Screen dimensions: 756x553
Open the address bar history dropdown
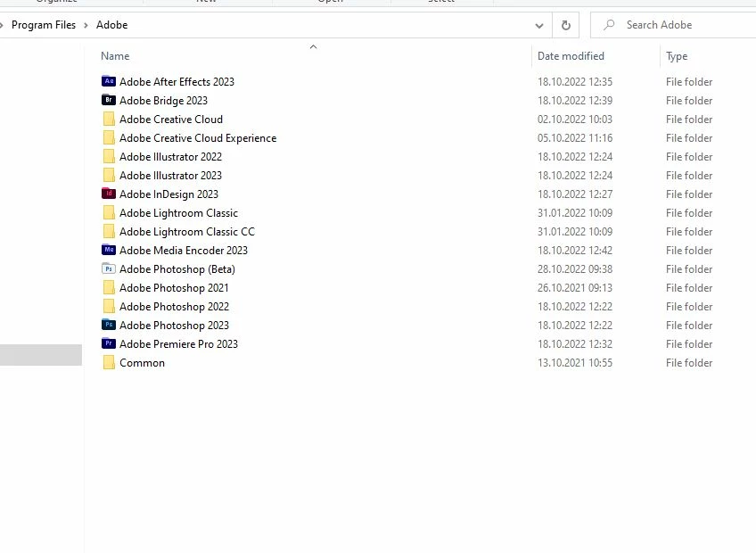539,26
